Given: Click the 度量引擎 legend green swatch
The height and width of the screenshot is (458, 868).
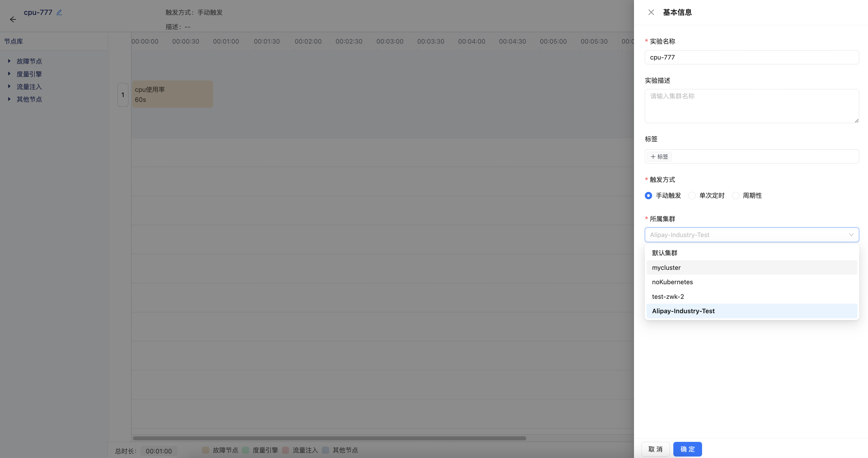Looking at the screenshot, I should click(x=246, y=450).
